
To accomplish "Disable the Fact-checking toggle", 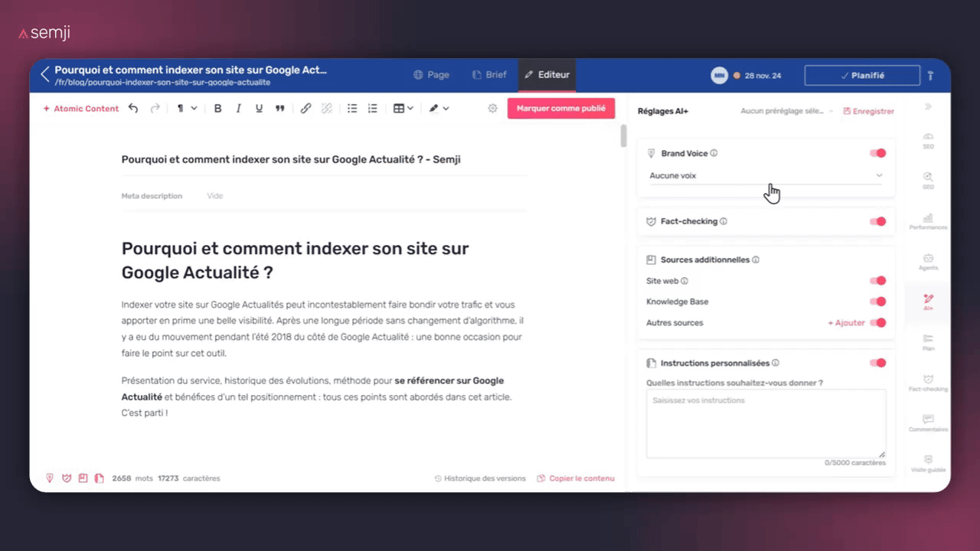I will (877, 221).
